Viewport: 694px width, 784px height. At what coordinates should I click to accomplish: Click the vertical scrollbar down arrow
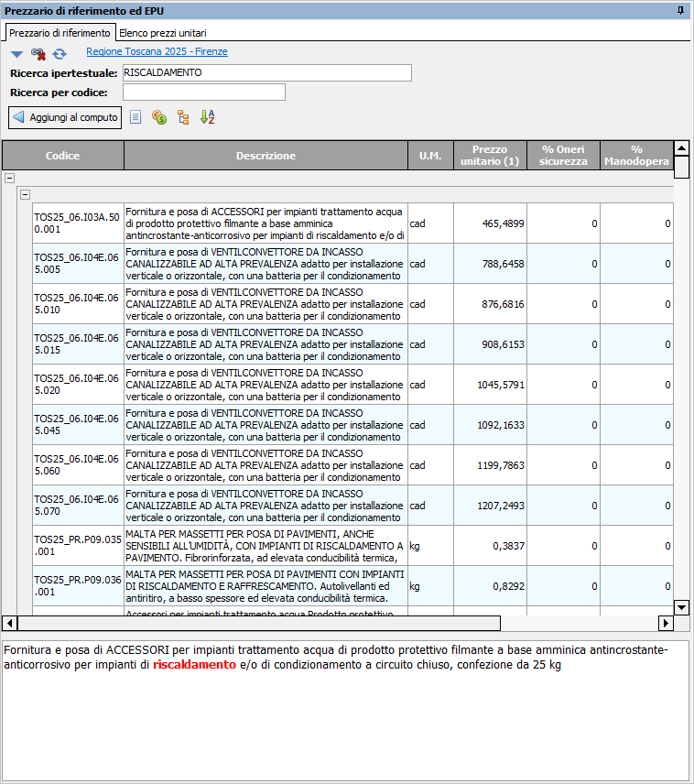681,607
